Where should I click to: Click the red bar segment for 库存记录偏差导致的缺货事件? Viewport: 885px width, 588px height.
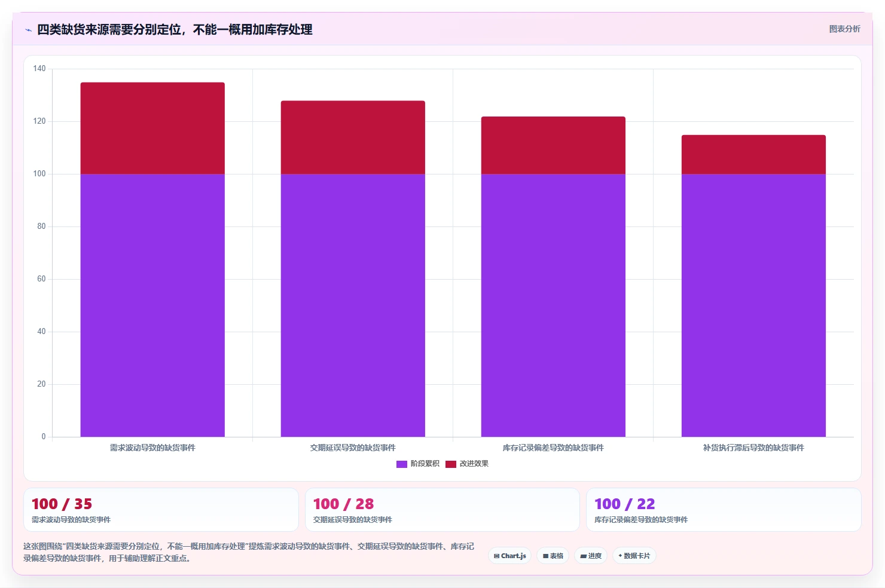click(x=553, y=145)
